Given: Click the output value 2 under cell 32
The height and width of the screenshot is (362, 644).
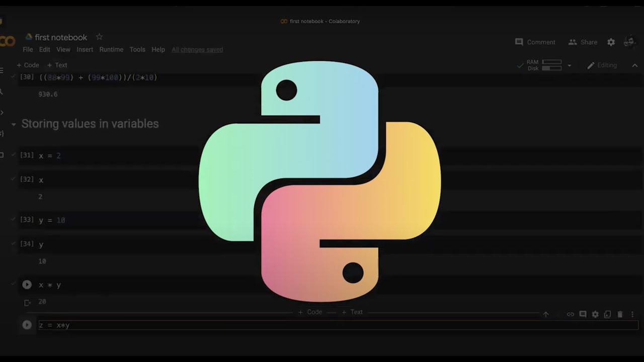Looking at the screenshot, I should coord(40,197).
